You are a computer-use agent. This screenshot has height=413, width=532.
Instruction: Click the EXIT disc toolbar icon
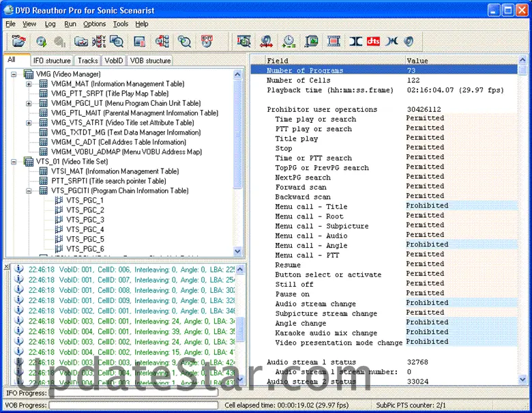[x=207, y=42]
